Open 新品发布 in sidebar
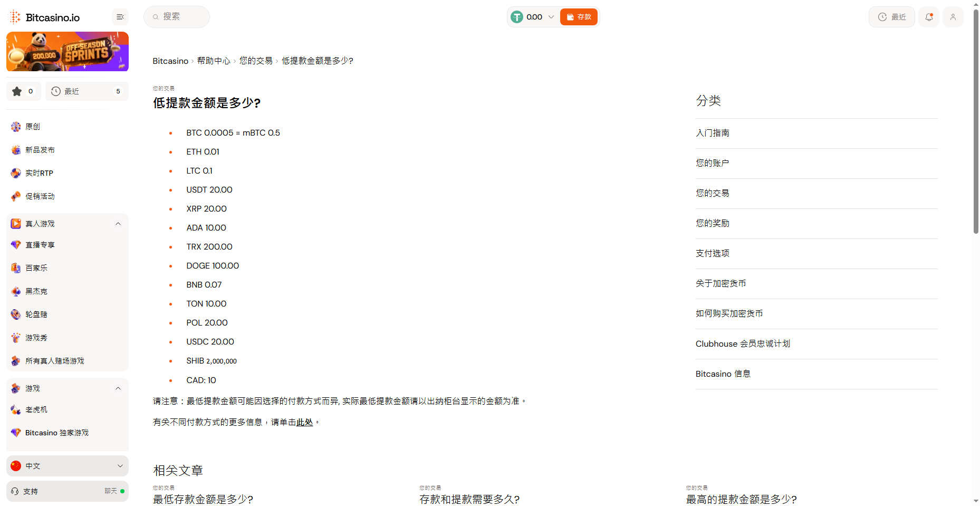The width and height of the screenshot is (980, 506). (x=40, y=150)
